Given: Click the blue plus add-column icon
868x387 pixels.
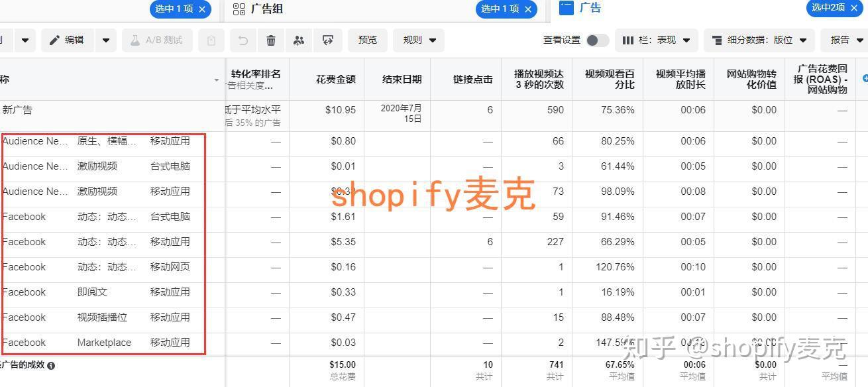Looking at the screenshot, I should click(864, 79).
